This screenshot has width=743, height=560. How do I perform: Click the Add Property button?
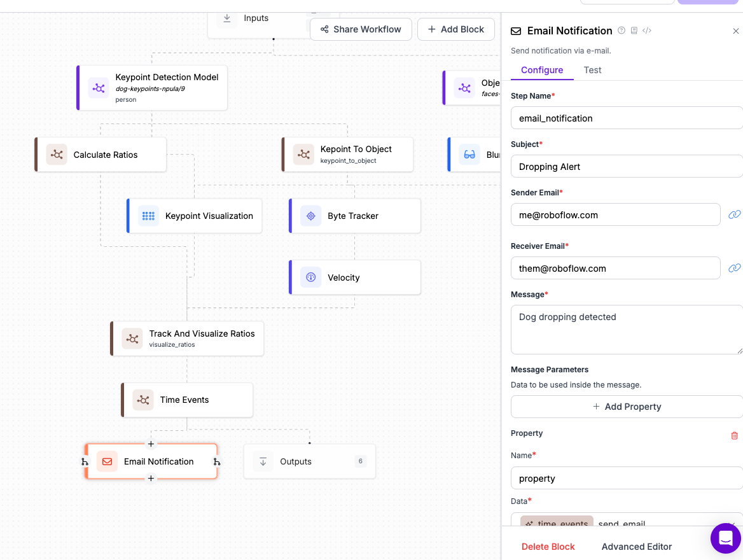click(627, 407)
